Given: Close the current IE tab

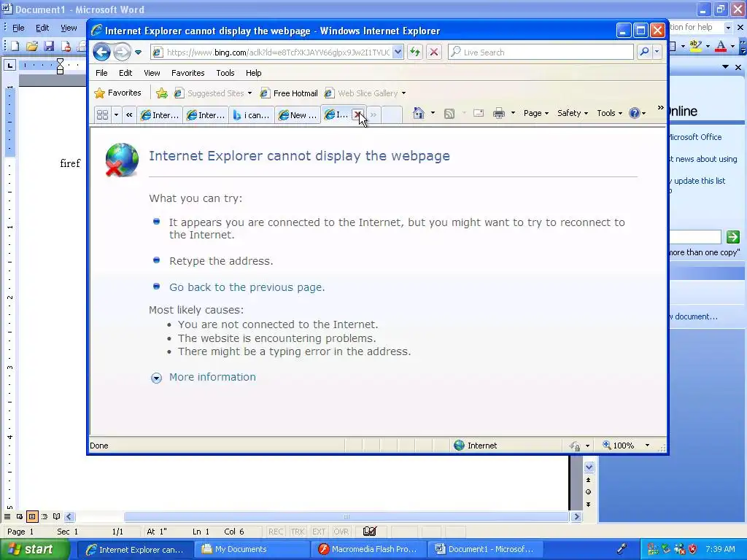Looking at the screenshot, I should pyautogui.click(x=357, y=114).
